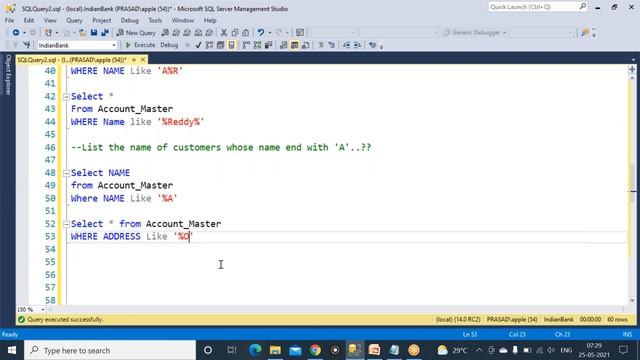Select Results to File option
This screenshot has height=360, width=640.
[x=305, y=45]
